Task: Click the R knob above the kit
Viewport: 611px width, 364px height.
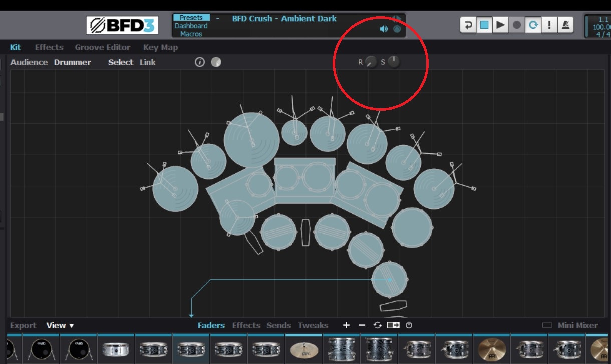Action: tap(371, 62)
